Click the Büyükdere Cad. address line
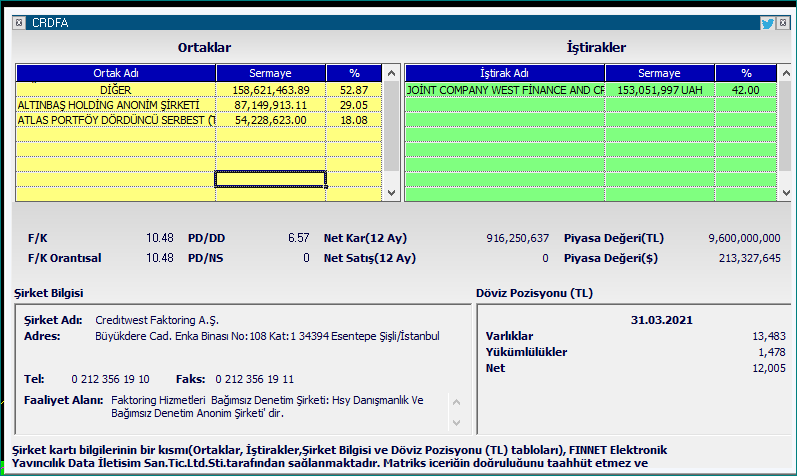797x476 pixels. click(x=267, y=336)
